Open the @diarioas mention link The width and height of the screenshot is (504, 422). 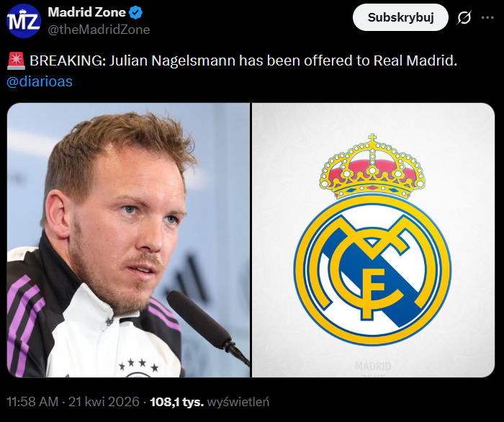pos(39,81)
